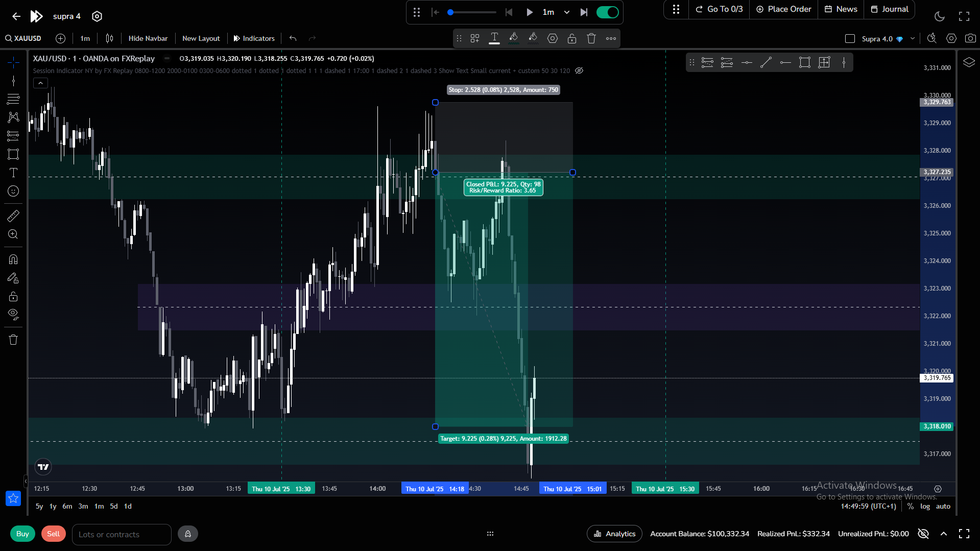Tick the checkbox beside Supra 4.0
Screen dimensions: 980x551
click(x=850, y=39)
